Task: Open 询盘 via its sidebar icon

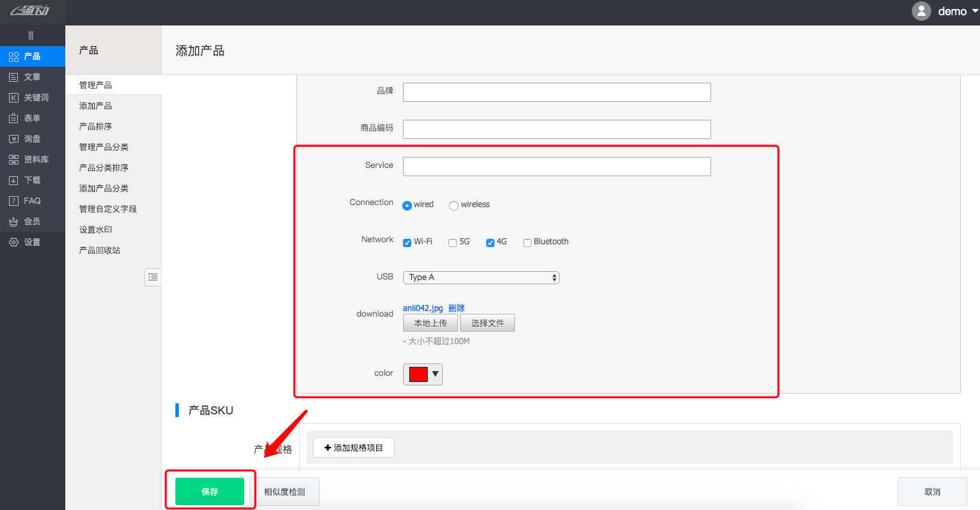Action: tap(13, 139)
